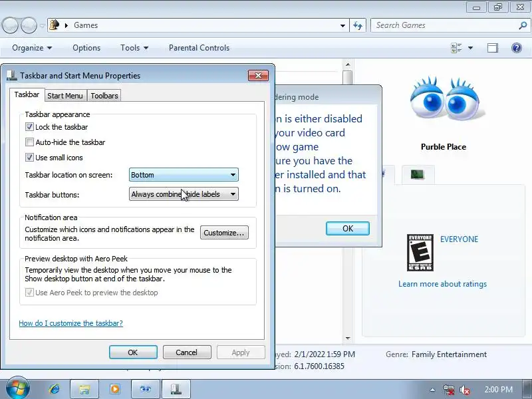This screenshot has height=399, width=532.
Task: Click the Taskbar Properties dialog title icon
Action: click(x=11, y=75)
